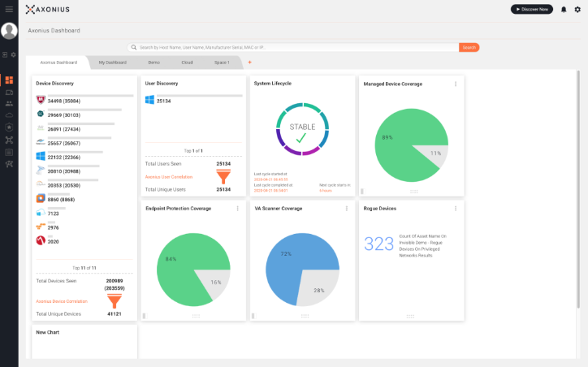Click the adapter icon beside 25657
Viewport: 588px width, 367px height.
(41, 142)
